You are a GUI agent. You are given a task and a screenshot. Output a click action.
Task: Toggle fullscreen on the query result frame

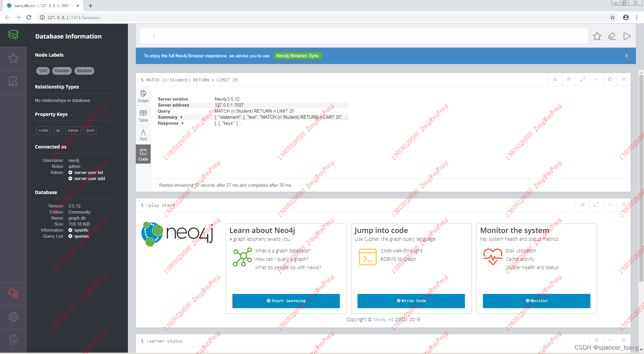tap(583, 79)
